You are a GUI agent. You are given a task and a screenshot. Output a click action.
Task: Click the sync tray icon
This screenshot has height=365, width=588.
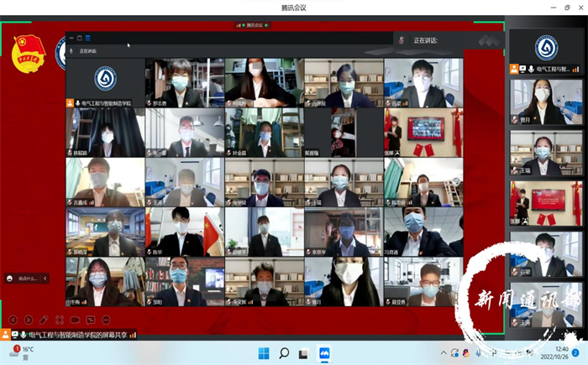pos(455,352)
